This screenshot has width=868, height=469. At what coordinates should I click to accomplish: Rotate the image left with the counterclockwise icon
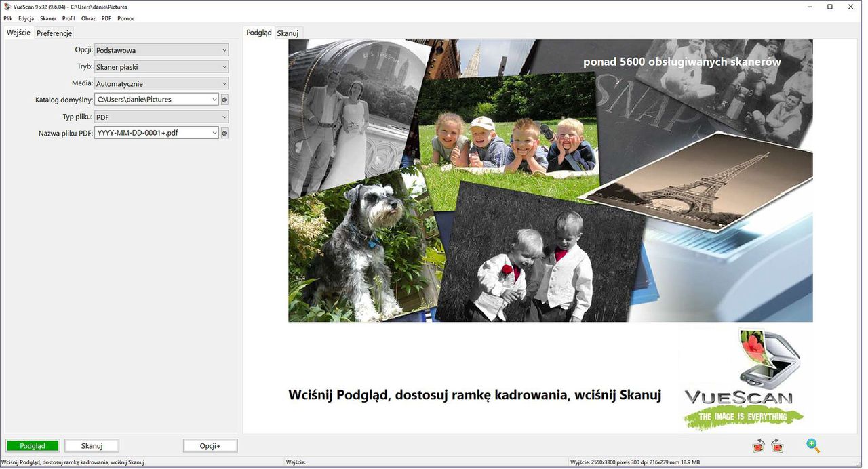pos(759,446)
